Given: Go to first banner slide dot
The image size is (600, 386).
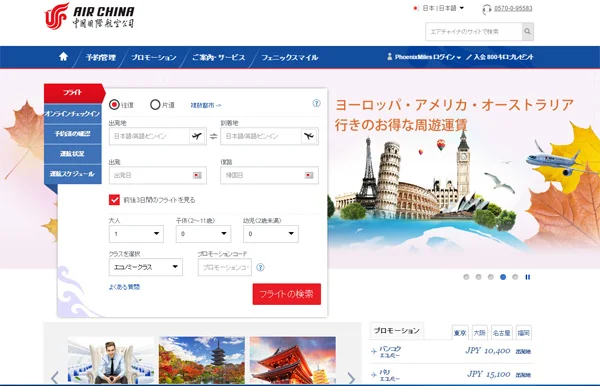Looking at the screenshot, I should 466,277.
